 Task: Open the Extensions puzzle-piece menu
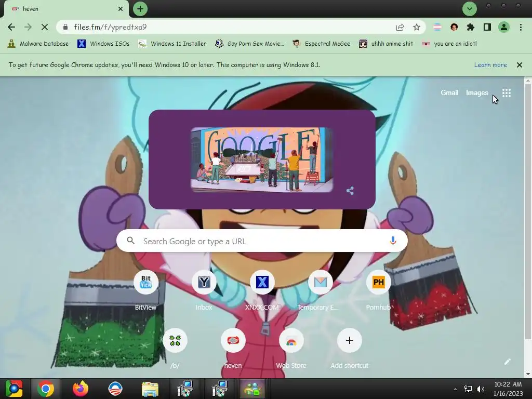click(471, 27)
